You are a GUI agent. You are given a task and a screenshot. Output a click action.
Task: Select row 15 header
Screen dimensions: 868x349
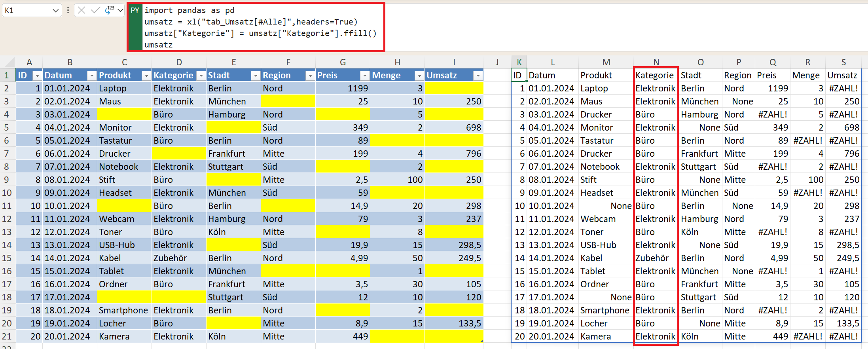(7, 258)
